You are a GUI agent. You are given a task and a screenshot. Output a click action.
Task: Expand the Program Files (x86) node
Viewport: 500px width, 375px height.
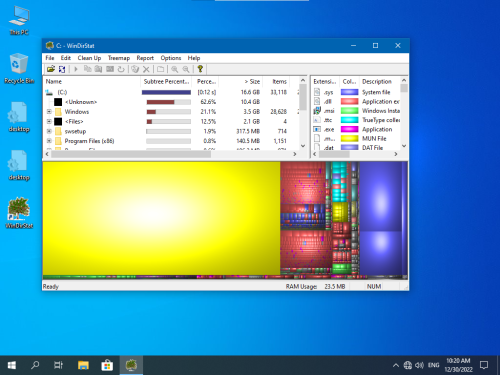[x=49, y=141]
